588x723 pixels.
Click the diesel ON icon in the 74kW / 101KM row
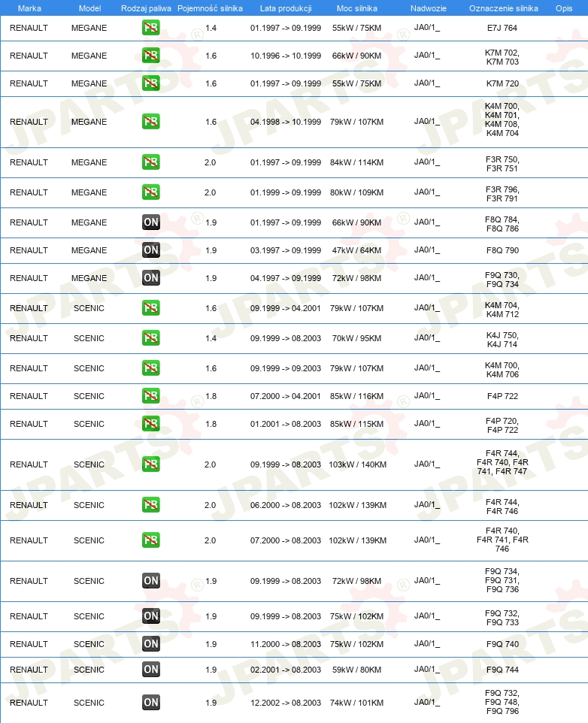click(151, 703)
